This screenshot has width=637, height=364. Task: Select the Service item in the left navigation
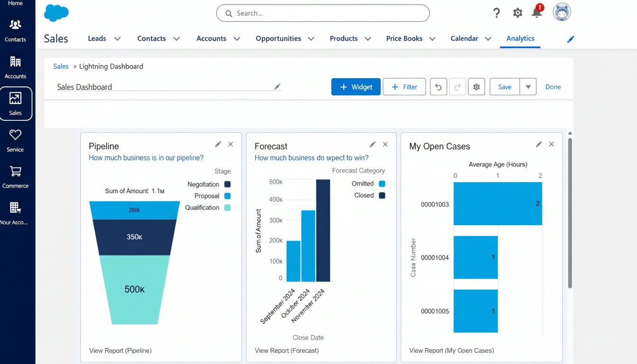(x=16, y=140)
